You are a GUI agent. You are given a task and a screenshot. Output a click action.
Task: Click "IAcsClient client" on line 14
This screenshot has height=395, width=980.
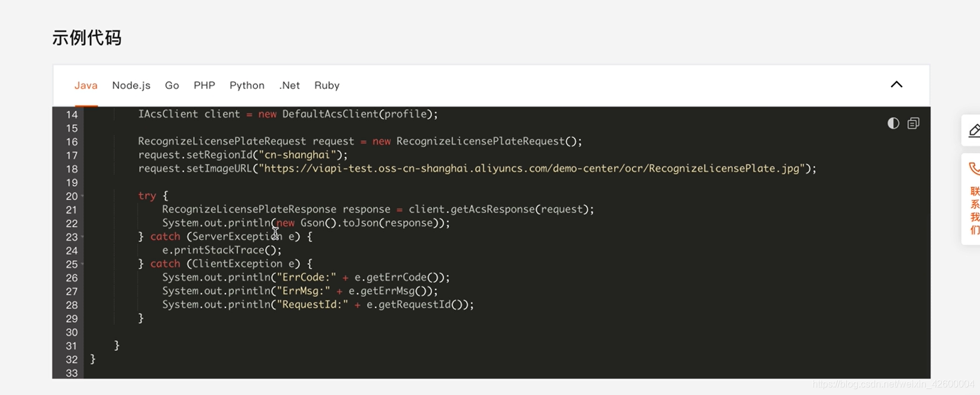pos(189,114)
